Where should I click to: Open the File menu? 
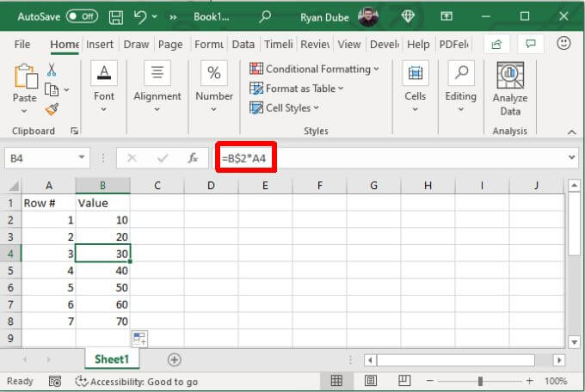pyautogui.click(x=22, y=45)
